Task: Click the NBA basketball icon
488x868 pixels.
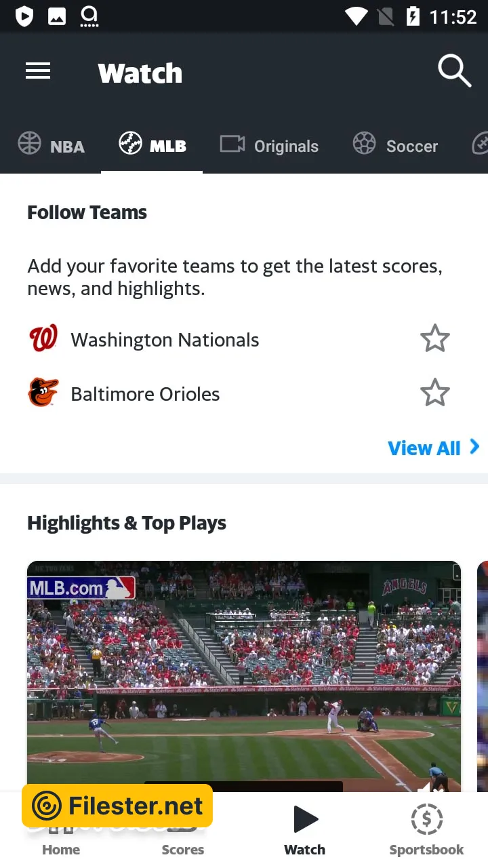Action: coord(30,143)
